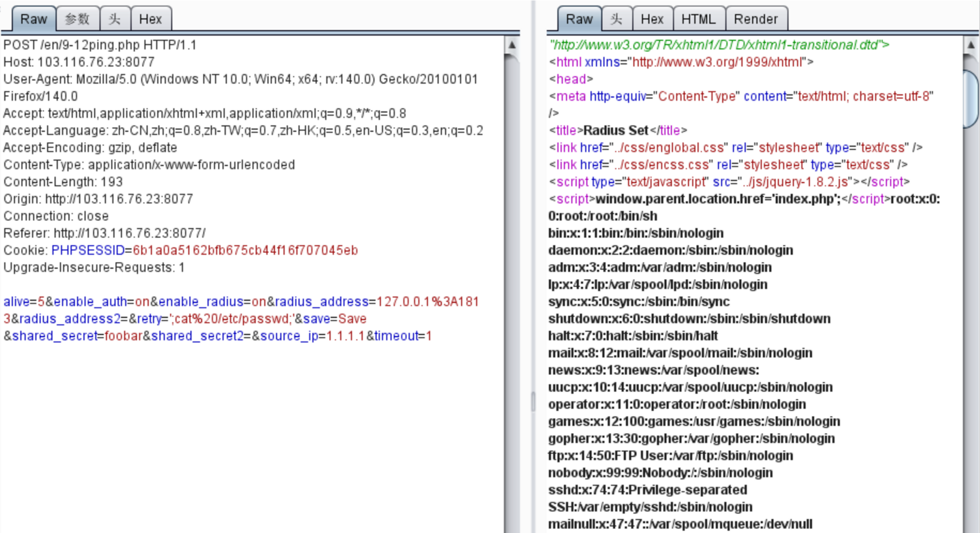Click the games:x:12:100 passwd line
Screen dimensions: 980x533
click(x=694, y=422)
